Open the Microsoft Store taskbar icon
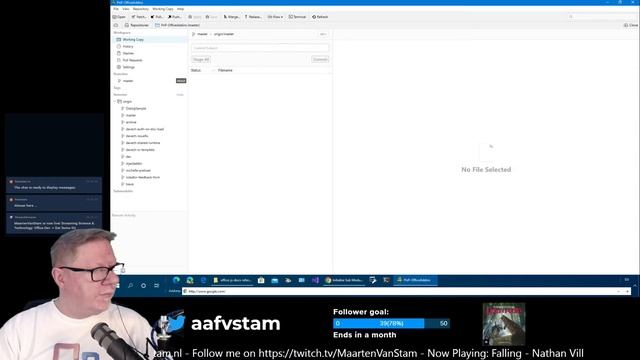The height and width of the screenshot is (360, 640). point(261,280)
